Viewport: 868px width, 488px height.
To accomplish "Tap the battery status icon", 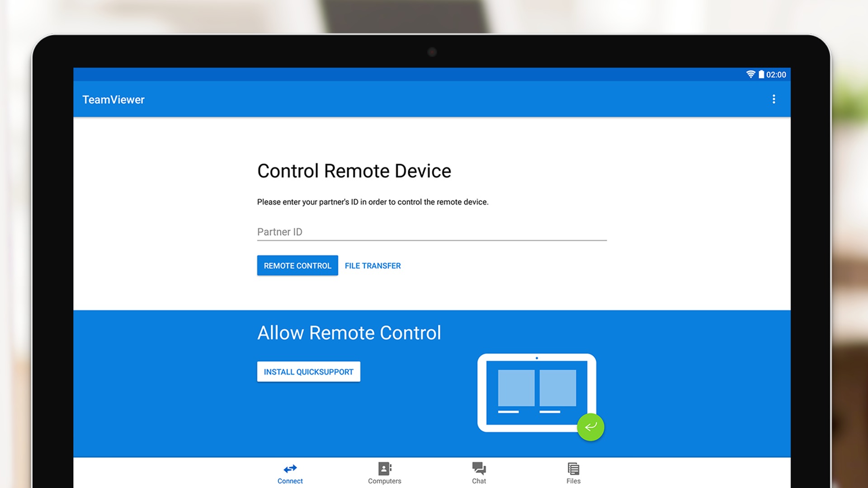I will pos(759,74).
